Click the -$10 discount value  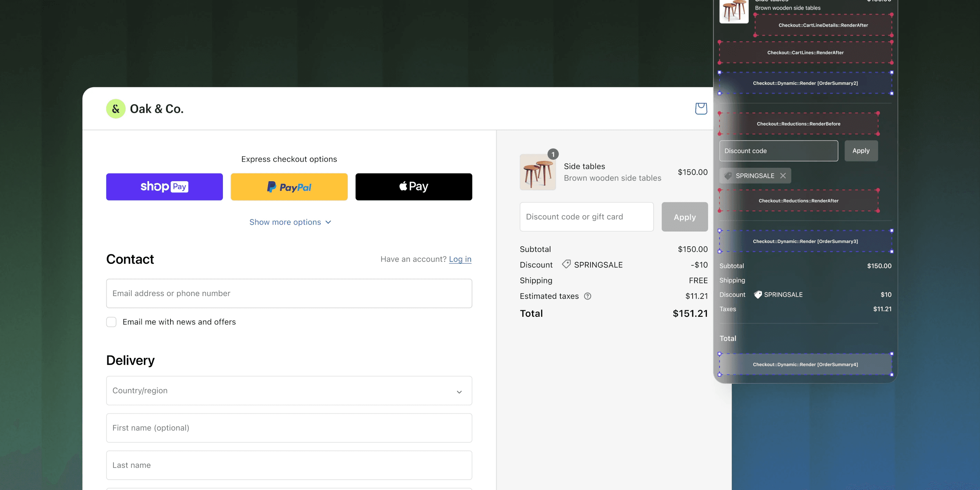point(699,265)
